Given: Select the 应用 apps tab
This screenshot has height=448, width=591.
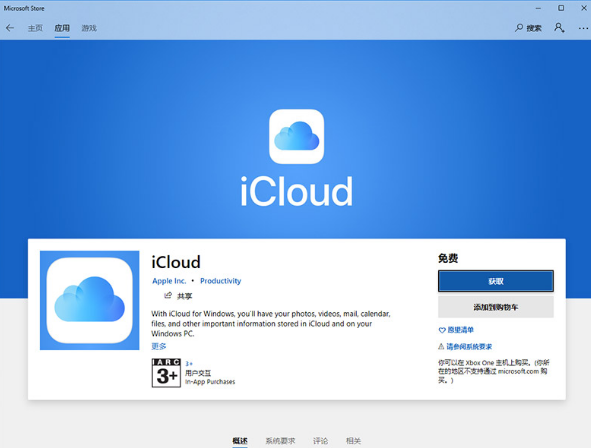Looking at the screenshot, I should (62, 28).
